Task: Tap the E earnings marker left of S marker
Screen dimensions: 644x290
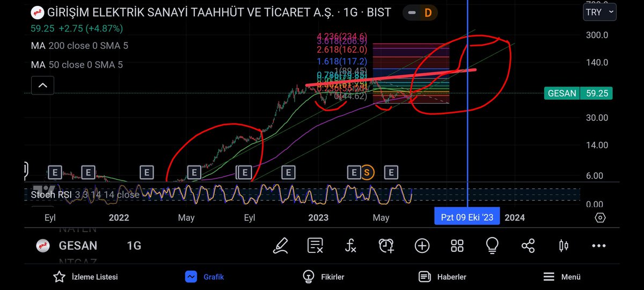Action: [353, 172]
